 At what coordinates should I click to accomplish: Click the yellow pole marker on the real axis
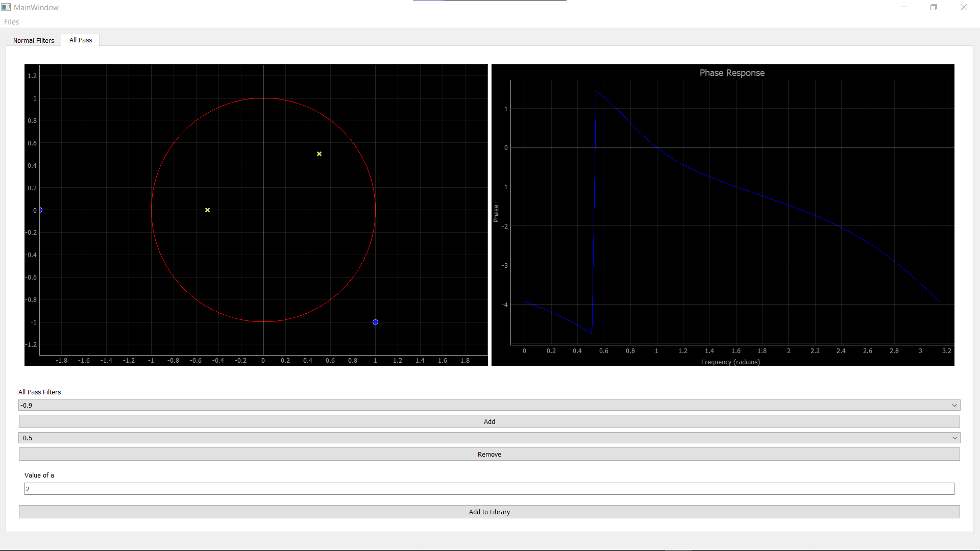coord(207,210)
